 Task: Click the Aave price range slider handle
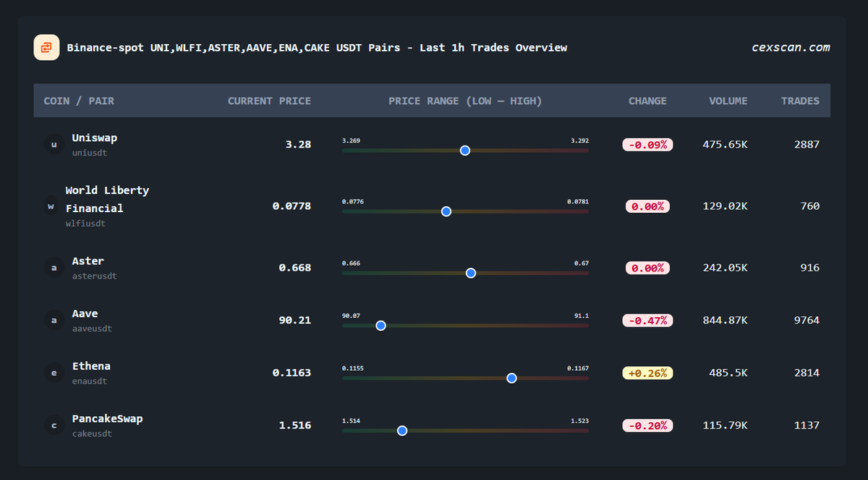click(x=380, y=326)
